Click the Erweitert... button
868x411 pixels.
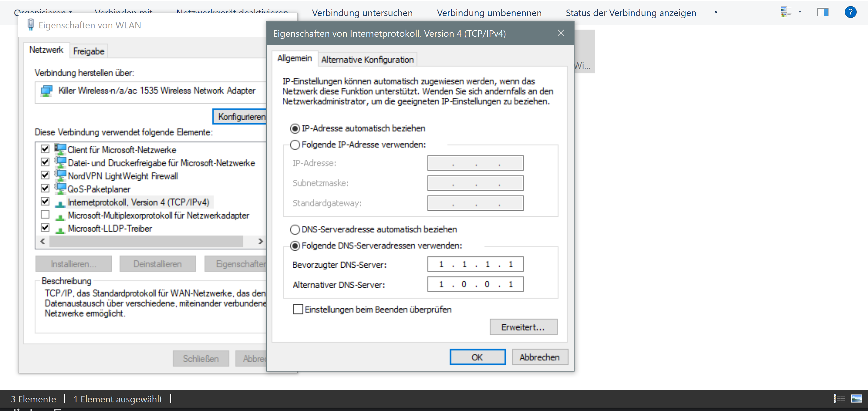[523, 327]
